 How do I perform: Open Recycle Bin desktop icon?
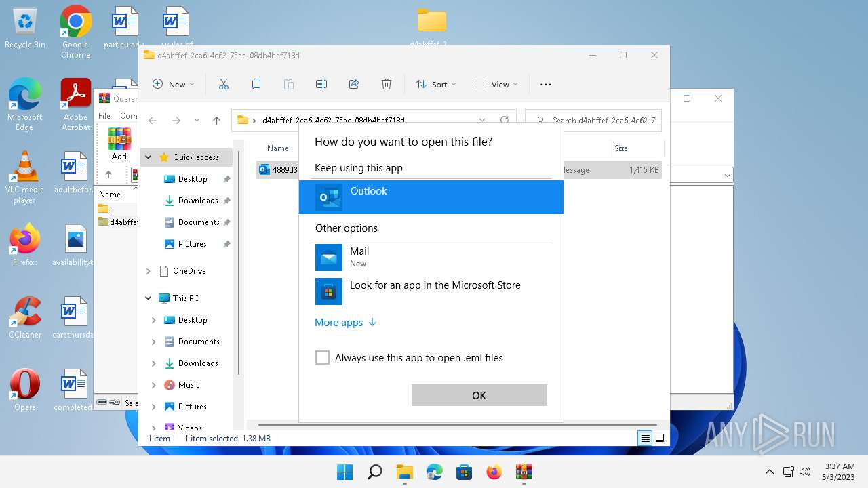tap(25, 28)
